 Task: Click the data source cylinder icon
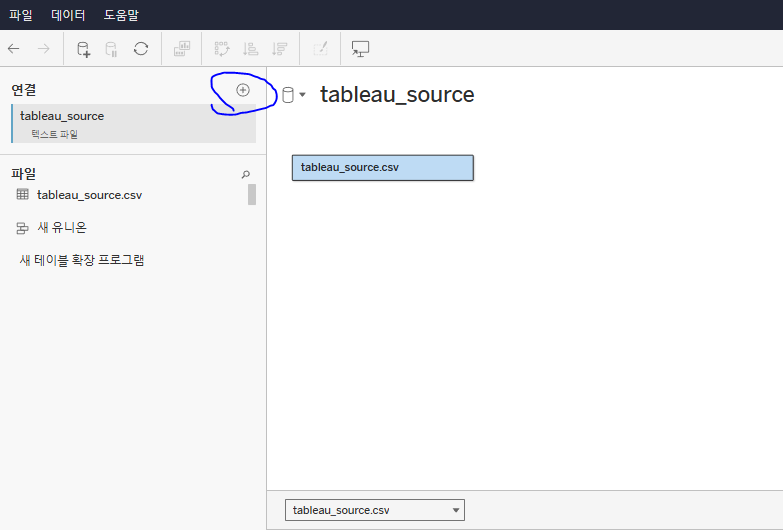coord(288,95)
